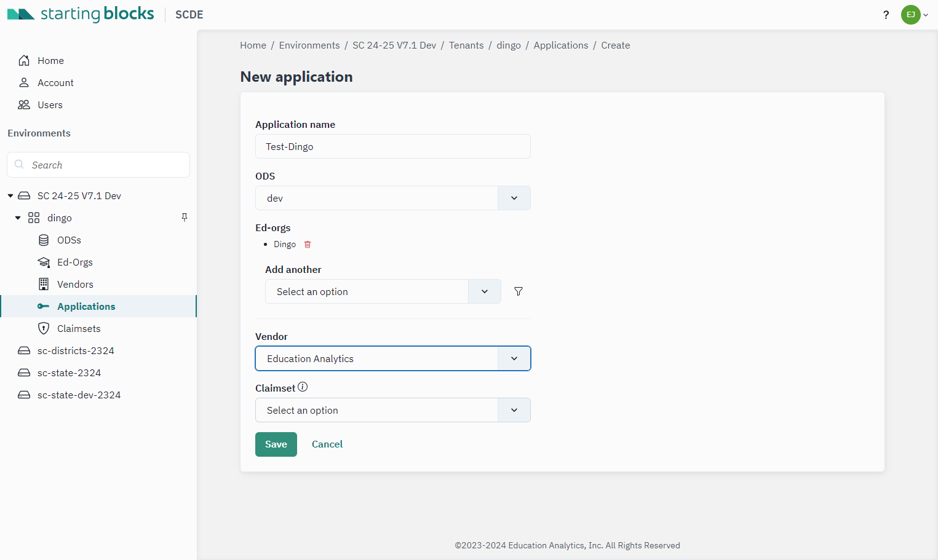Click the dingo breadcrumb link
This screenshot has width=938, height=560.
[x=509, y=45]
